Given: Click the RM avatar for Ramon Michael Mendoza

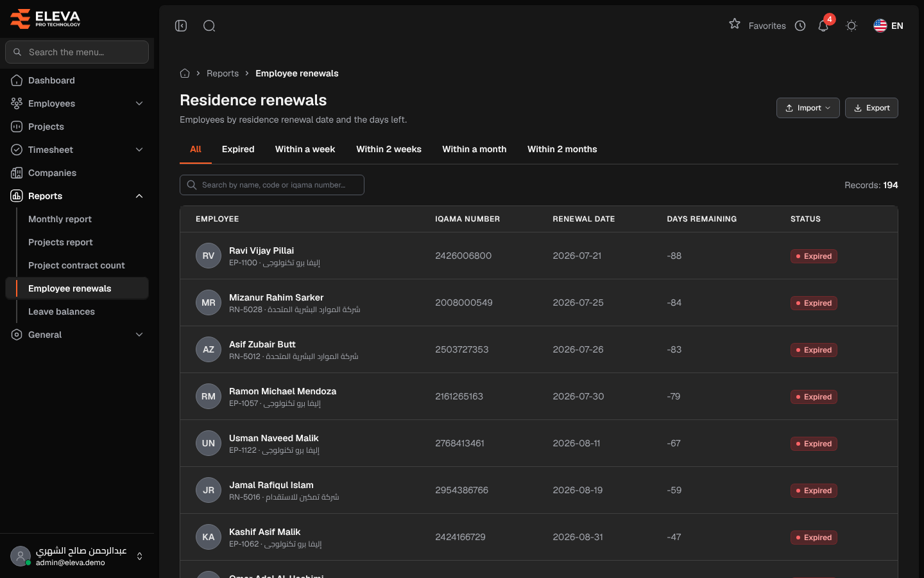Looking at the screenshot, I should pos(209,396).
